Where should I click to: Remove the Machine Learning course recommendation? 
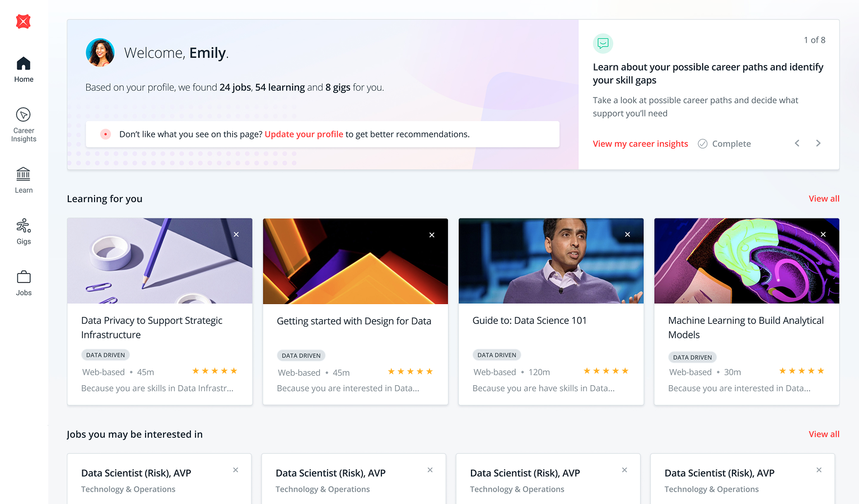pos(823,234)
